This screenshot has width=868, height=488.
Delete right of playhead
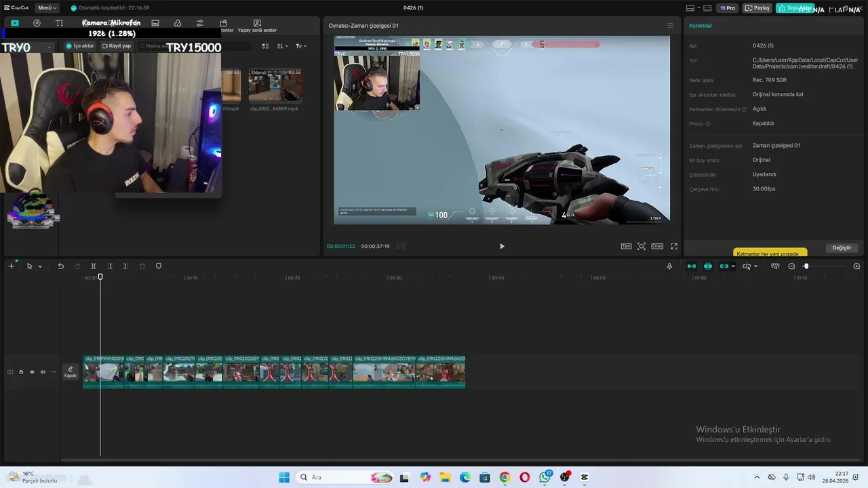[x=125, y=266]
